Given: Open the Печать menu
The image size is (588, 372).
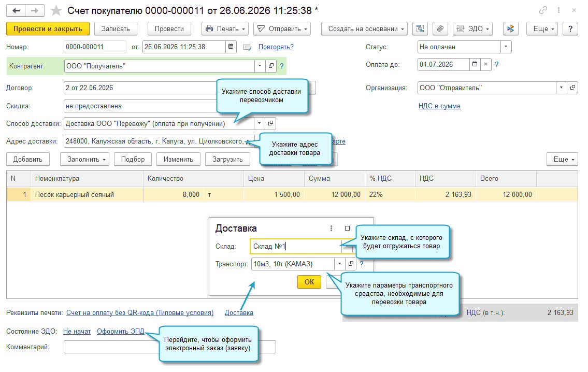Looking at the screenshot, I should point(225,29).
